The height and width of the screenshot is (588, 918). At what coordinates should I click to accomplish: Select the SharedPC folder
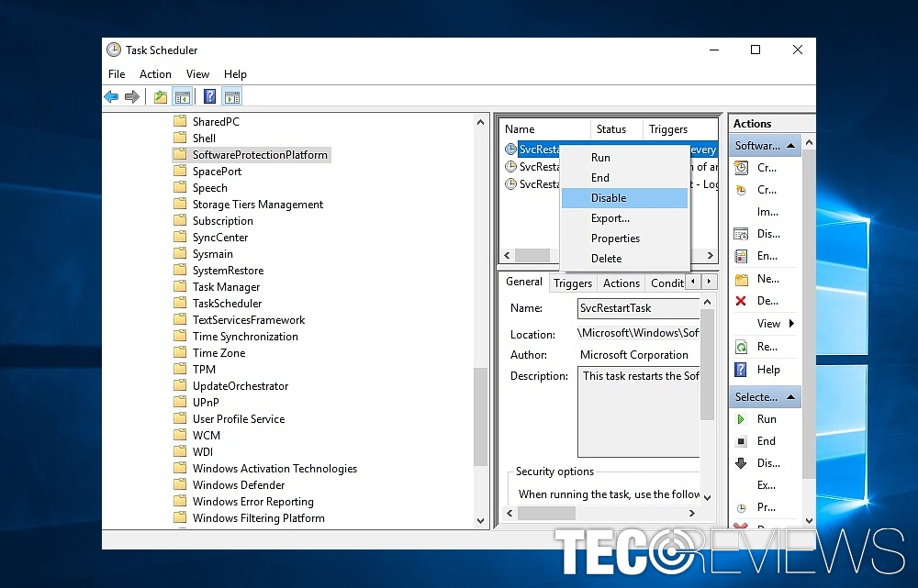coord(216,122)
